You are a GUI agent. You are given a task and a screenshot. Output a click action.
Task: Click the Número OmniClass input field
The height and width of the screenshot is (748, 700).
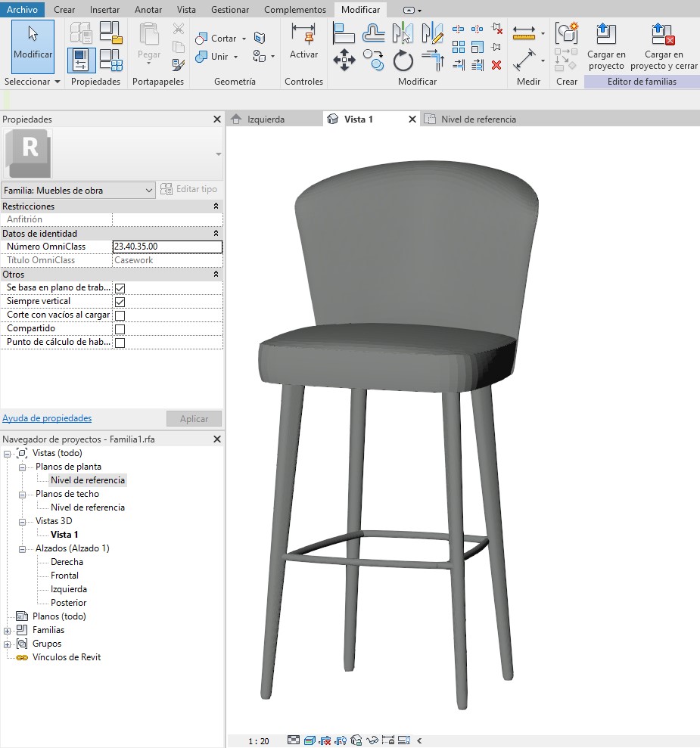[166, 247]
